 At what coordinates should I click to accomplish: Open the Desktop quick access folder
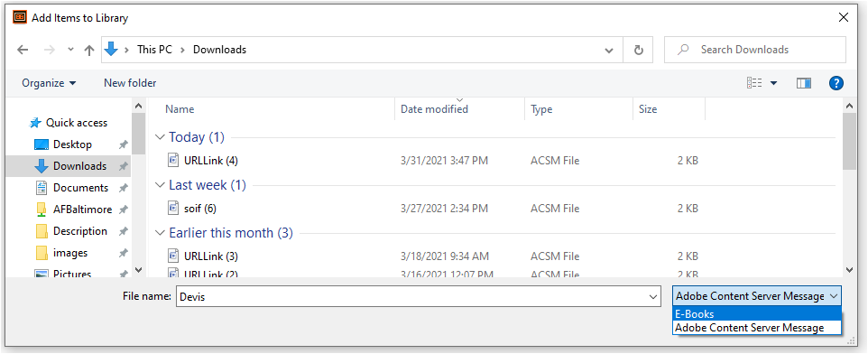pyautogui.click(x=72, y=144)
